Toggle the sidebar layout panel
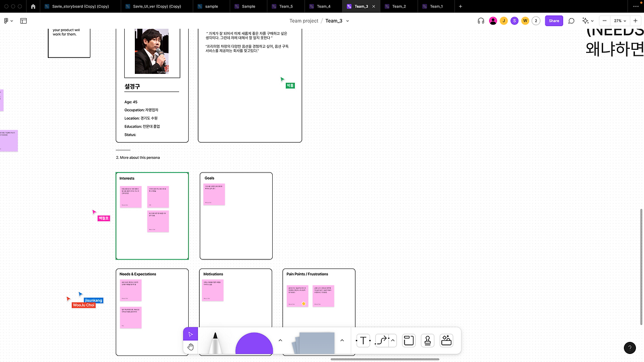 tap(23, 21)
